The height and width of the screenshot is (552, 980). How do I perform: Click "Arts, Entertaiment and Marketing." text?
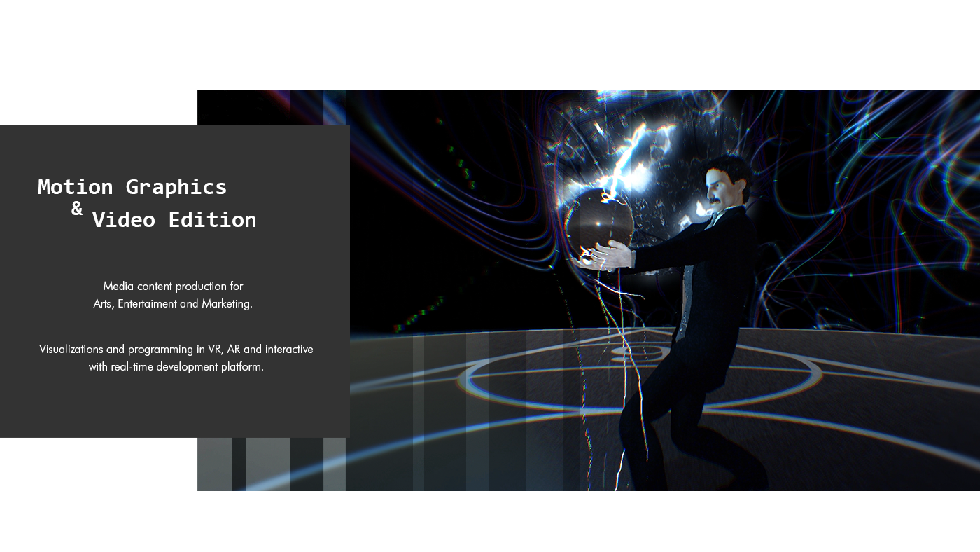[x=173, y=303]
